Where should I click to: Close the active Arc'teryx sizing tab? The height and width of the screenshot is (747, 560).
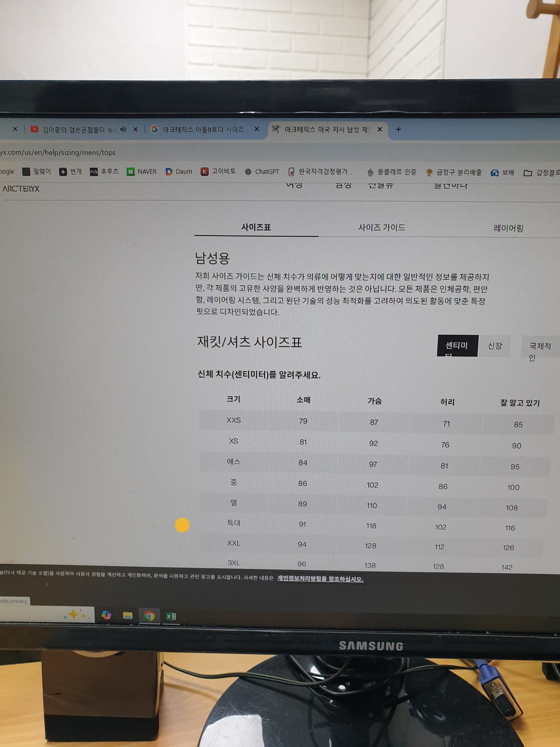click(x=380, y=129)
